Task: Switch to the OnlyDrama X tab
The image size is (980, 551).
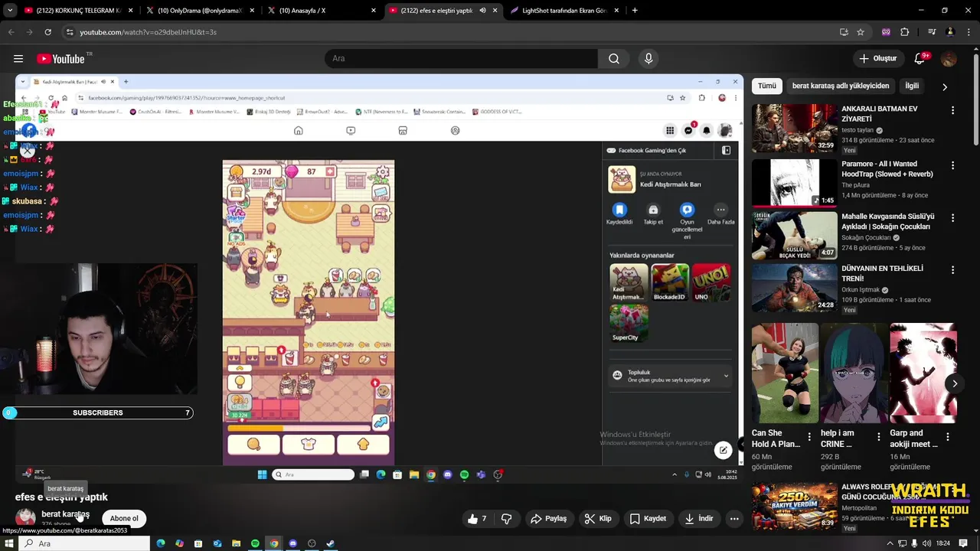Action: pos(199,11)
